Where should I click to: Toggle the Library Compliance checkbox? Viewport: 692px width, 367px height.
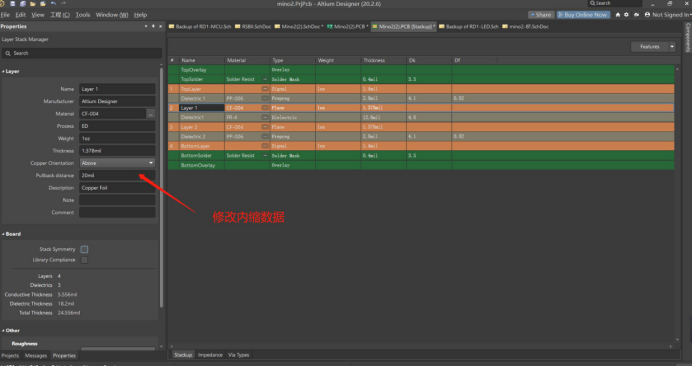(84, 260)
